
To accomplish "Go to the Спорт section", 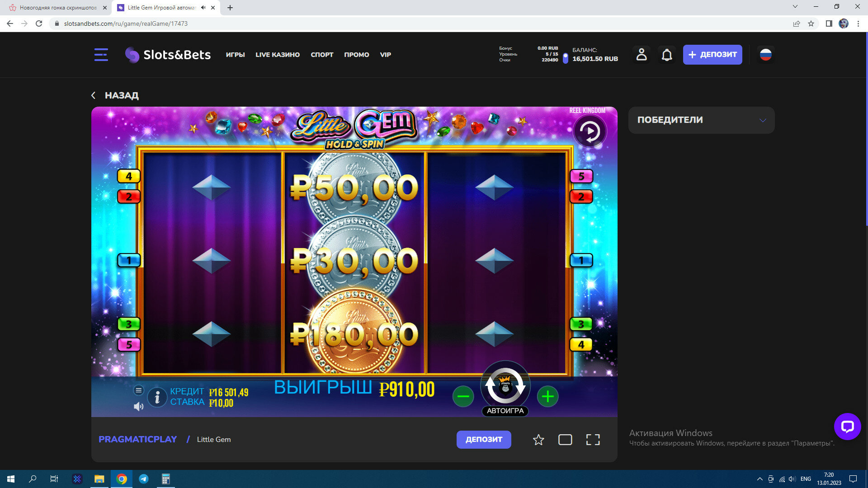I will 321,55.
